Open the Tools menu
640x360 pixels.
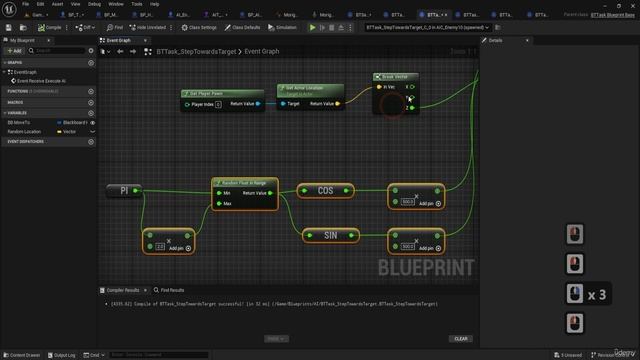pos(137,4)
